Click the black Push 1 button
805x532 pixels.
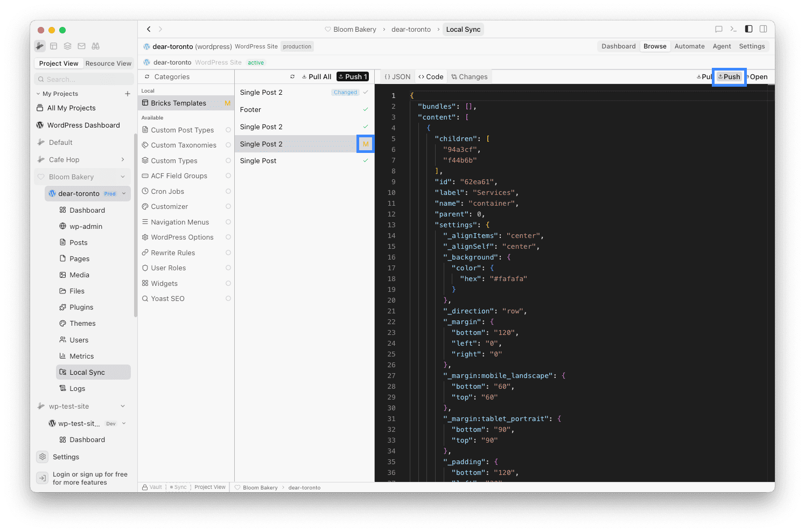coord(353,77)
